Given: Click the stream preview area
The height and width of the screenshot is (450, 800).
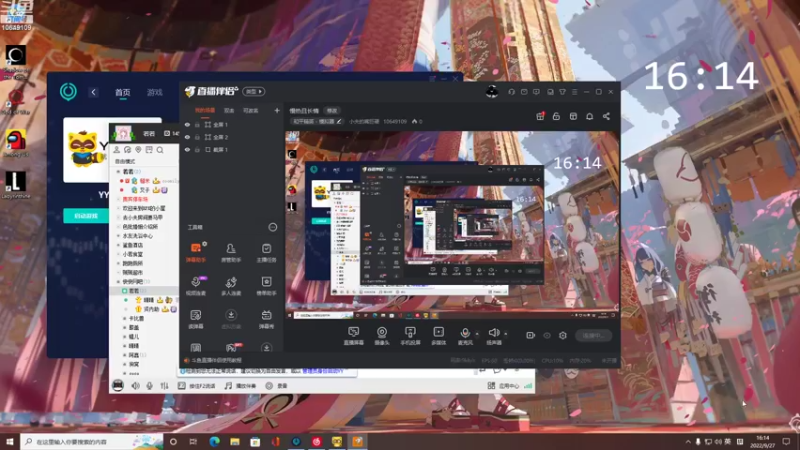Looking at the screenshot, I should pyautogui.click(x=452, y=225).
